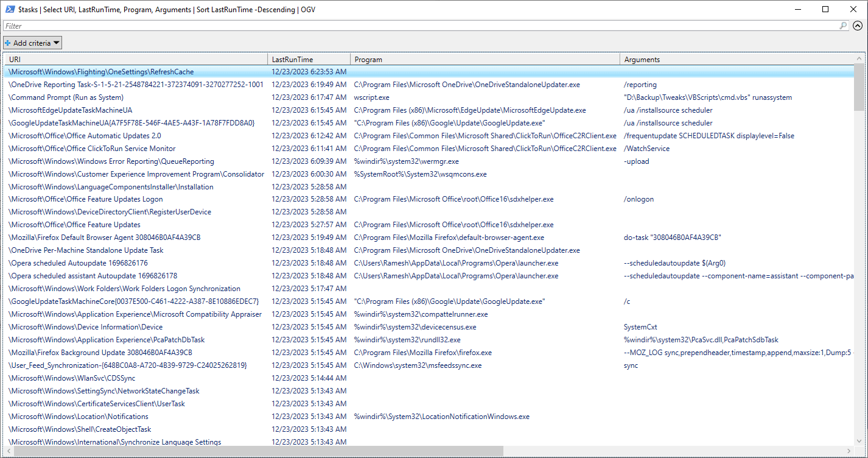The image size is (868, 458).
Task: Select the Opera scheduled assistant Autoupdate row
Action: 429,276
